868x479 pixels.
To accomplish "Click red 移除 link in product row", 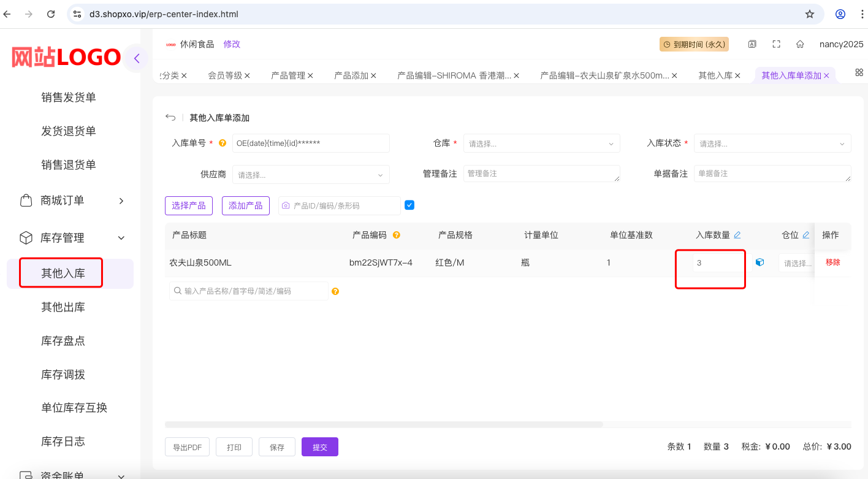I will [x=833, y=262].
